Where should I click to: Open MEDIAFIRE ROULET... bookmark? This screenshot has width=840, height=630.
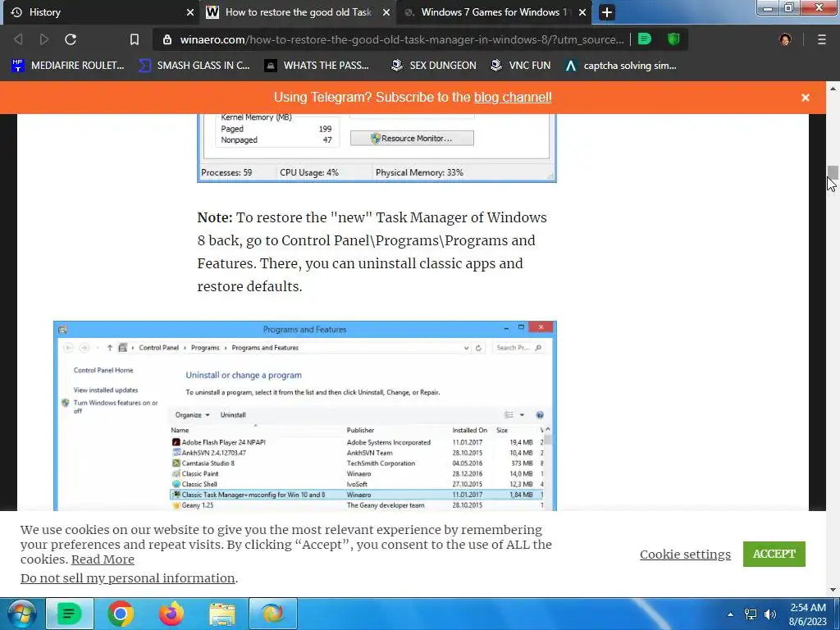pos(68,66)
